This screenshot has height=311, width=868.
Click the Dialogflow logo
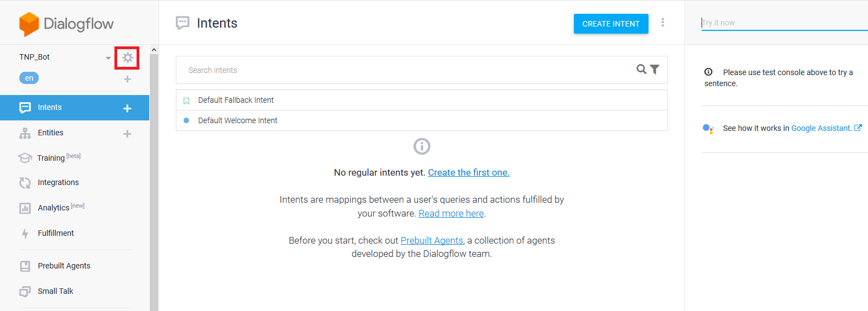[x=66, y=24]
